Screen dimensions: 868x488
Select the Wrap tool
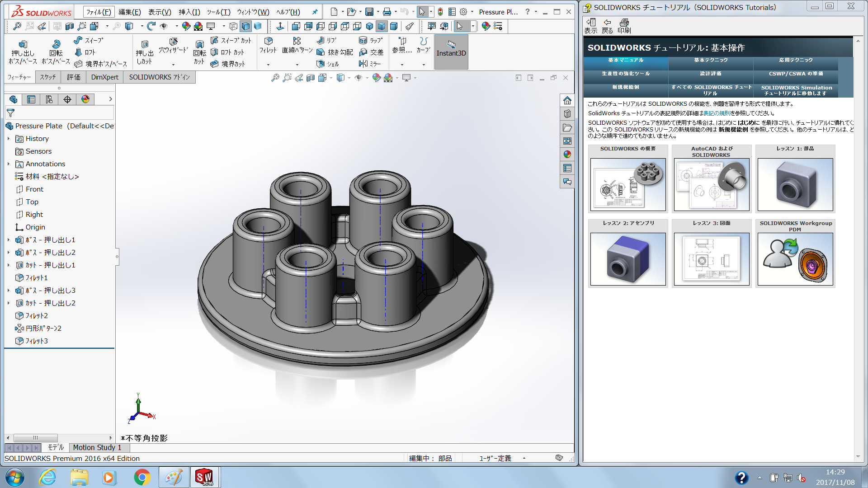click(371, 41)
